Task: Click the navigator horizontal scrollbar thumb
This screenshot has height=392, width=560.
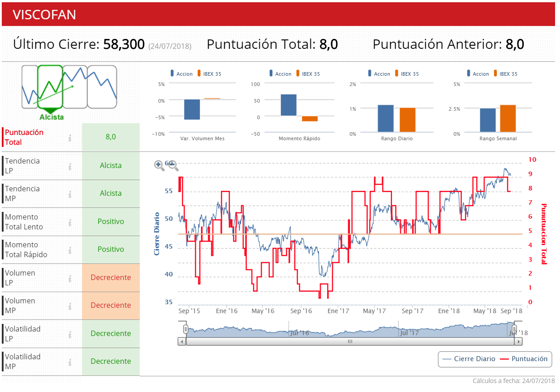Action: (350, 341)
